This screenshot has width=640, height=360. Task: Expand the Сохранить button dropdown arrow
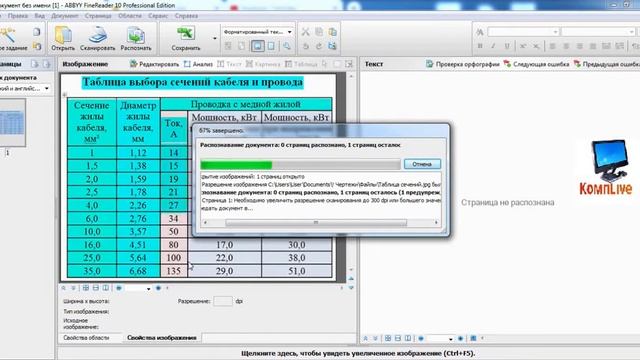coord(215,38)
